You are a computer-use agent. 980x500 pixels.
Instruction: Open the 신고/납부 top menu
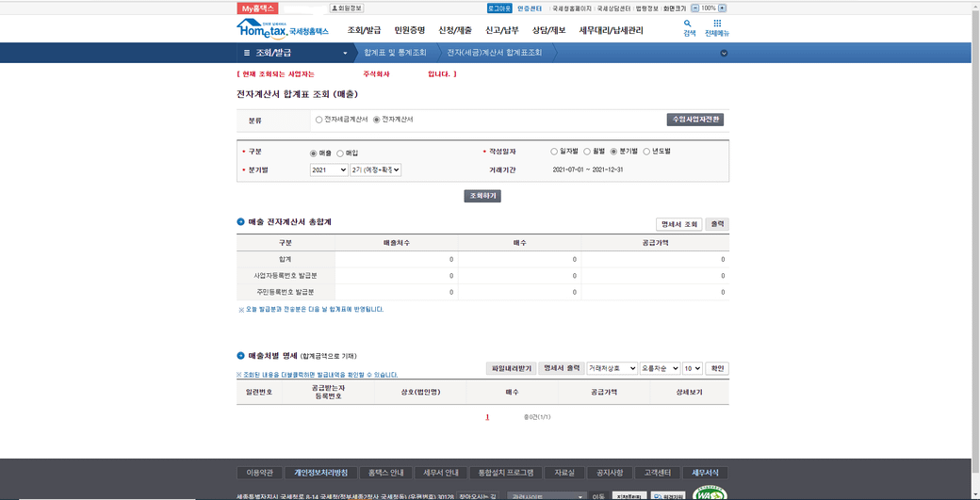502,30
